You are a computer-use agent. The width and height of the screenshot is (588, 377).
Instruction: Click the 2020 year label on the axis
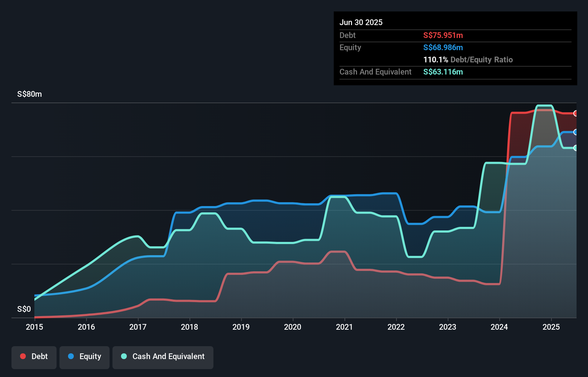[x=293, y=327]
